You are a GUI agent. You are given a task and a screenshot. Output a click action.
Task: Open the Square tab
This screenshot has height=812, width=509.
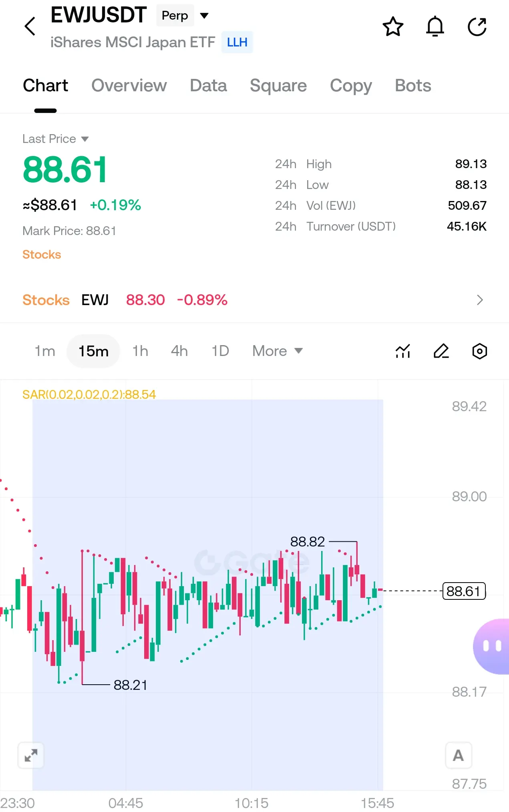click(278, 86)
